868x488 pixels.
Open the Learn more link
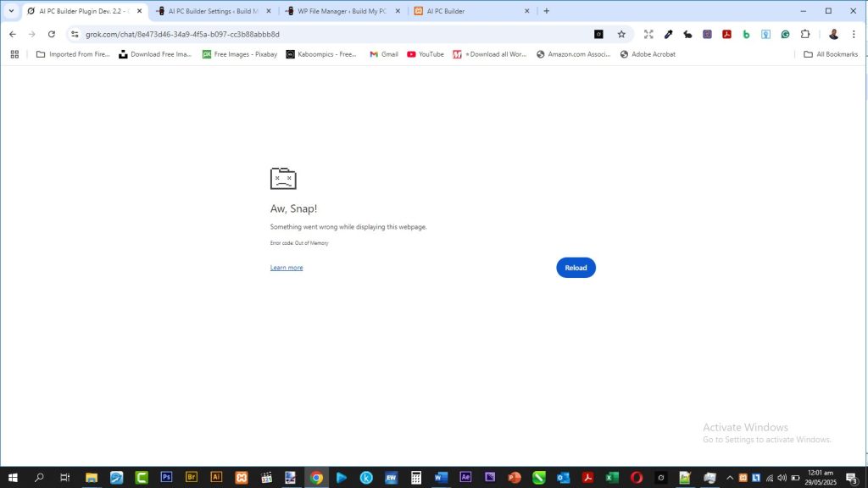pos(287,268)
